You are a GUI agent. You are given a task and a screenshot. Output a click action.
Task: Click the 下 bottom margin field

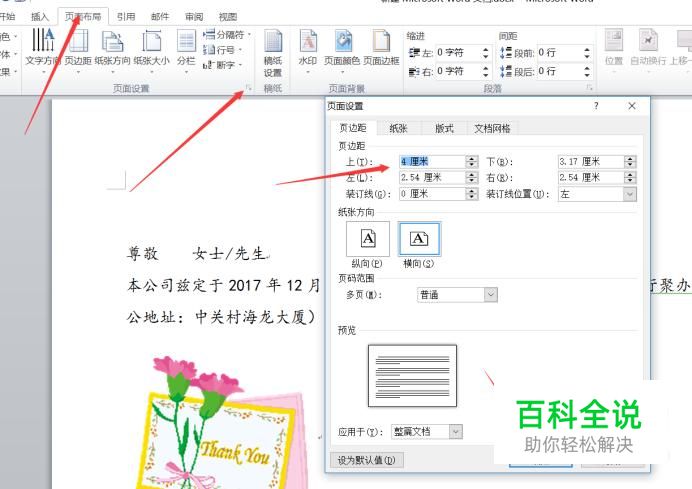coord(591,162)
